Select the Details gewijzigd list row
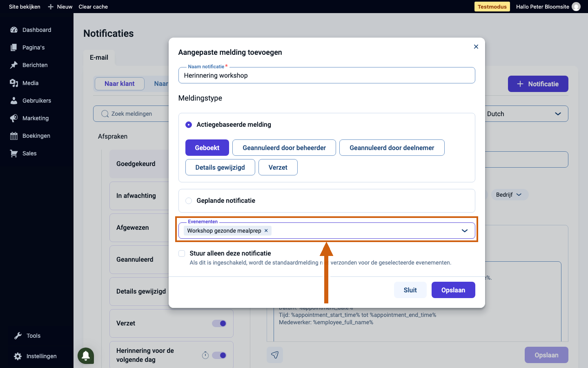 click(139, 292)
